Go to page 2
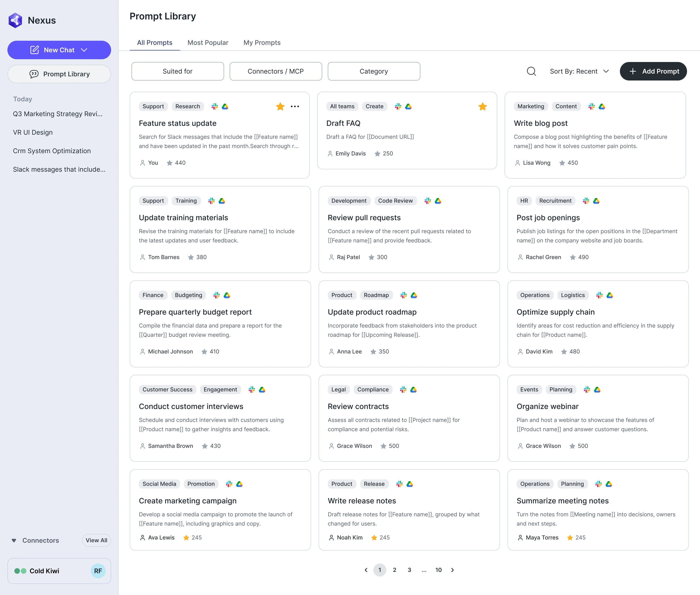 tap(394, 570)
